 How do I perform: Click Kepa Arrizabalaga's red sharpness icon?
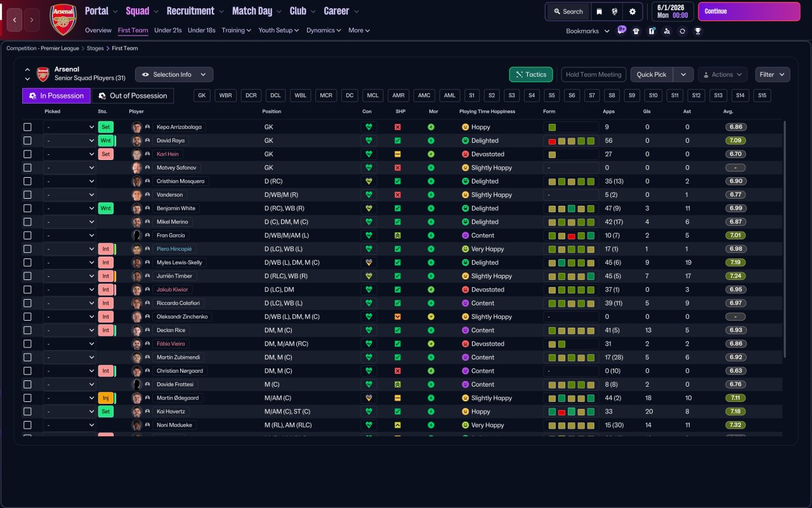(398, 127)
